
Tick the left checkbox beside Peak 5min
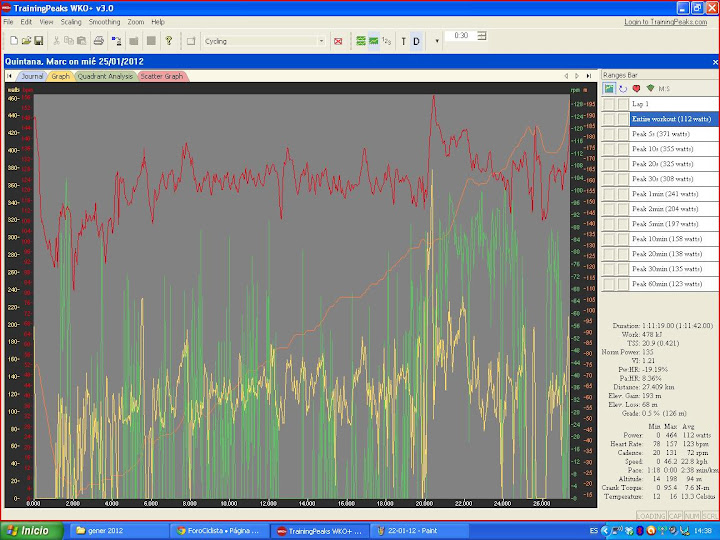click(x=608, y=224)
